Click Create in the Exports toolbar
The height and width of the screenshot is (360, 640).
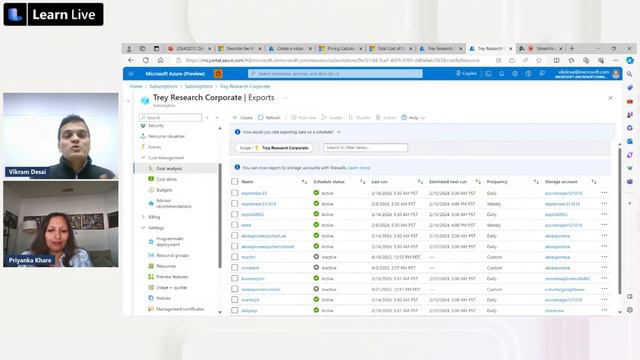242,118
